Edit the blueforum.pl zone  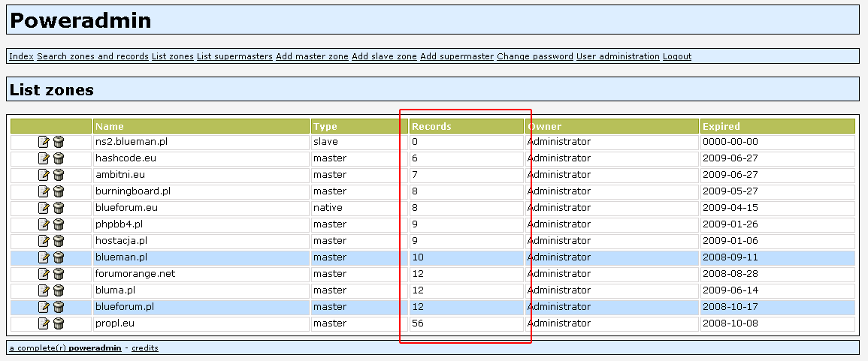coord(44,307)
